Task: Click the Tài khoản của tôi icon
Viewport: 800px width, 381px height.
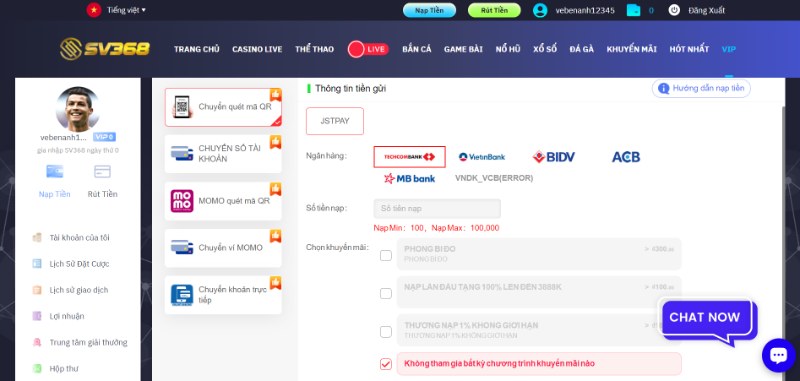Action: 37,238
